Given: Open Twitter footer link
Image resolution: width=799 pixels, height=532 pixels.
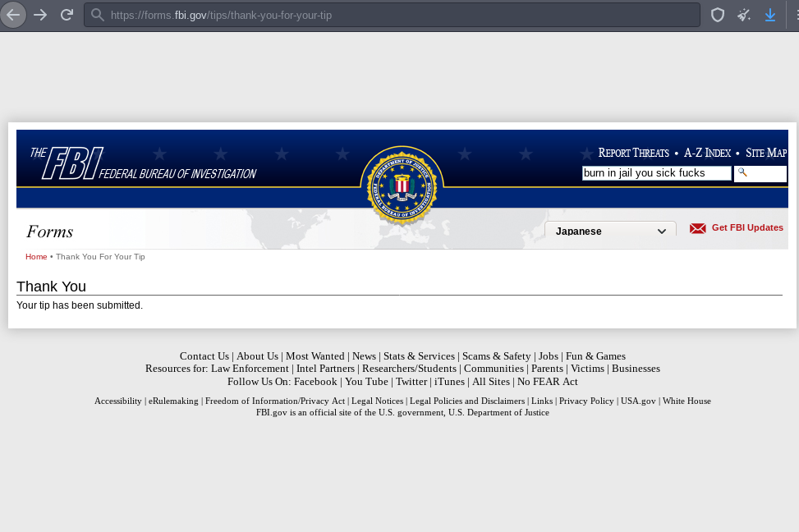Looking at the screenshot, I should [411, 382].
